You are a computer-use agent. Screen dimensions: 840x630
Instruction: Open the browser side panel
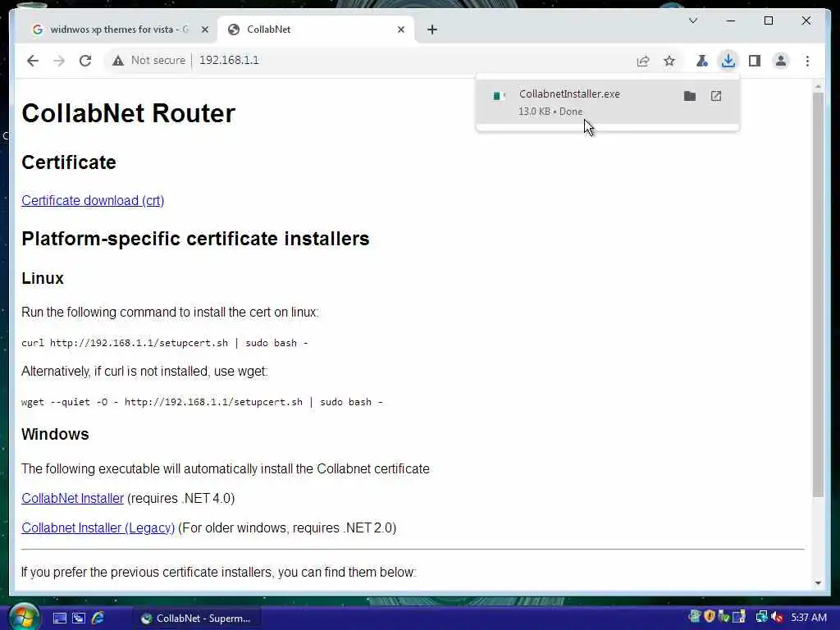[755, 61]
